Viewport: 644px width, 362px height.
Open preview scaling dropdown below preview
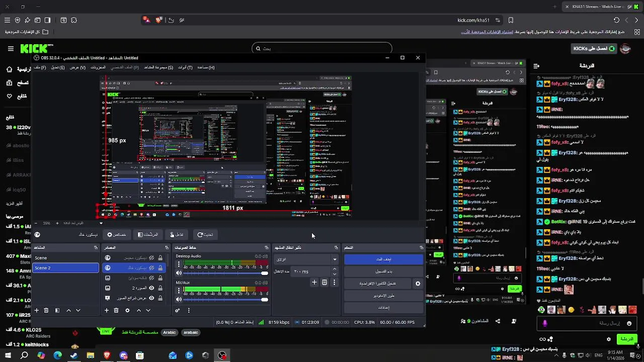[101, 223]
